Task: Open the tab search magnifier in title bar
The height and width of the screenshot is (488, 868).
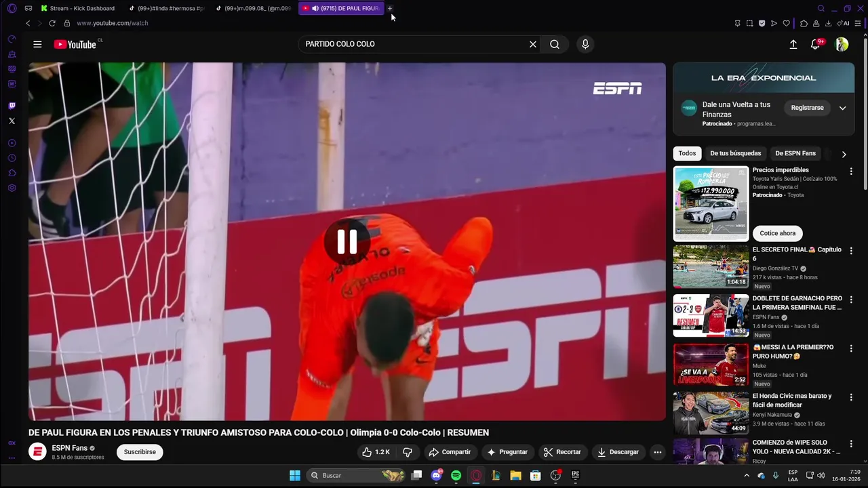Action: coord(821,8)
